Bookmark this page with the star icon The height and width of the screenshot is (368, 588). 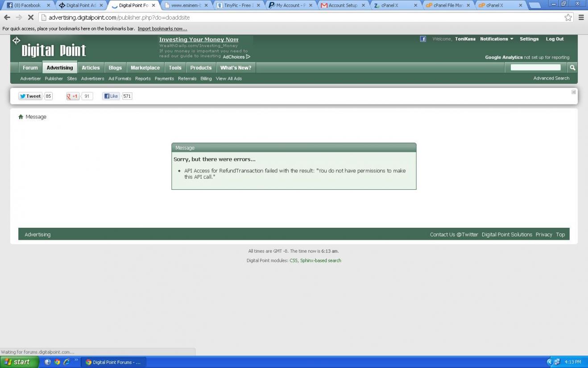pyautogui.click(x=568, y=17)
